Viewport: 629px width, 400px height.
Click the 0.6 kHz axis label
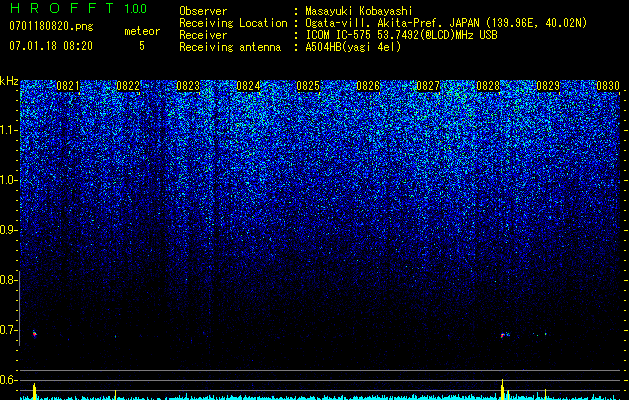click(x=7, y=380)
